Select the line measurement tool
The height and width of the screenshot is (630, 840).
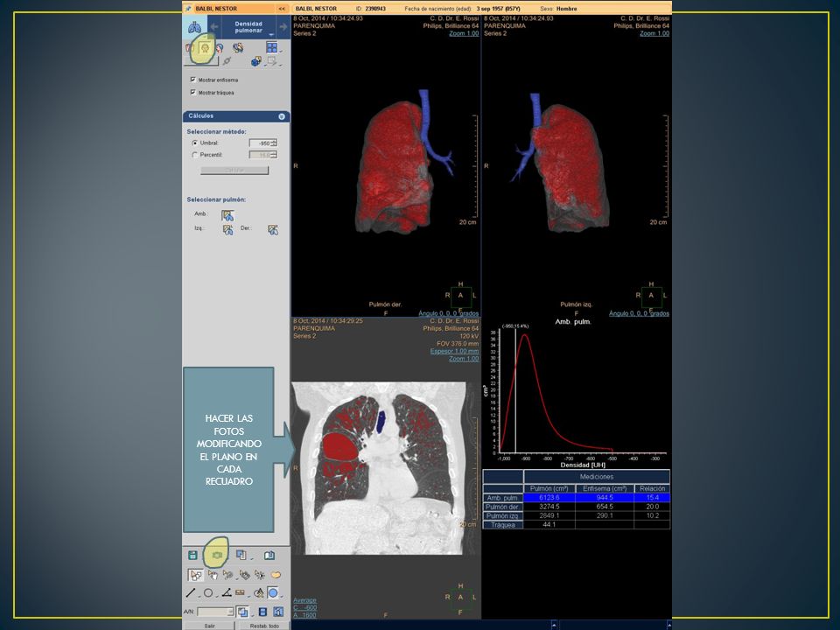point(190,593)
